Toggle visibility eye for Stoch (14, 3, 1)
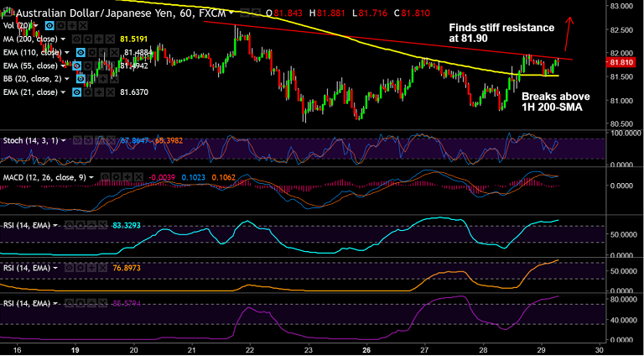Screen dimensions: 644x356 tap(77, 140)
